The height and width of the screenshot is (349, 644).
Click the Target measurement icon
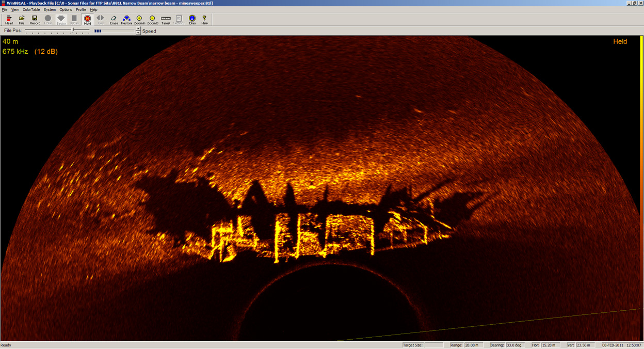(166, 19)
